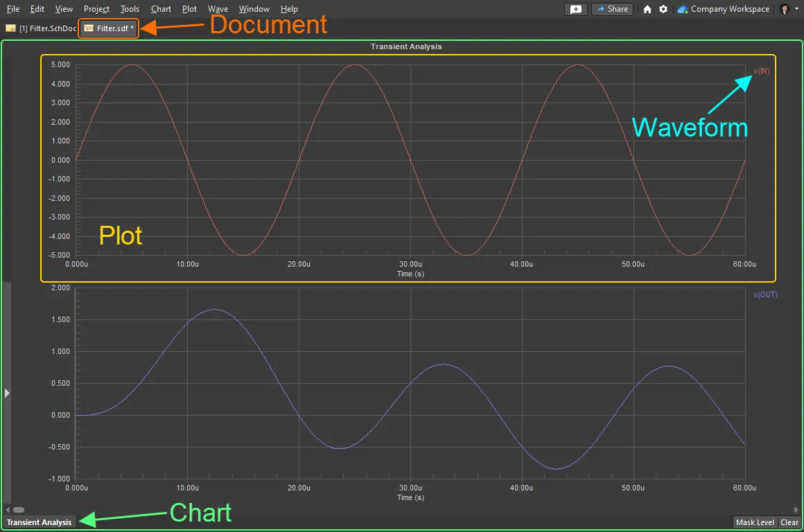Viewport: 804px width, 532px height.
Task: Click the Filter.sdf tab waveform icon
Action: [89, 28]
